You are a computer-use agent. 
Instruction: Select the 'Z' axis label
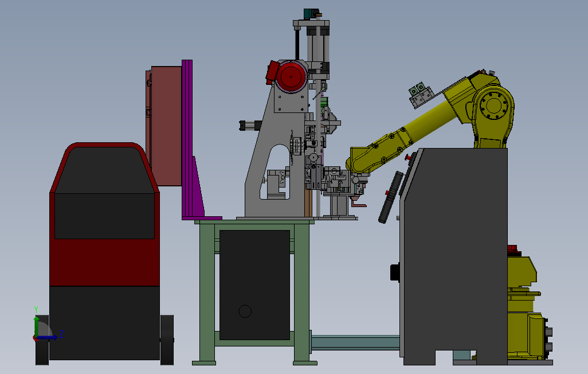(x=61, y=334)
